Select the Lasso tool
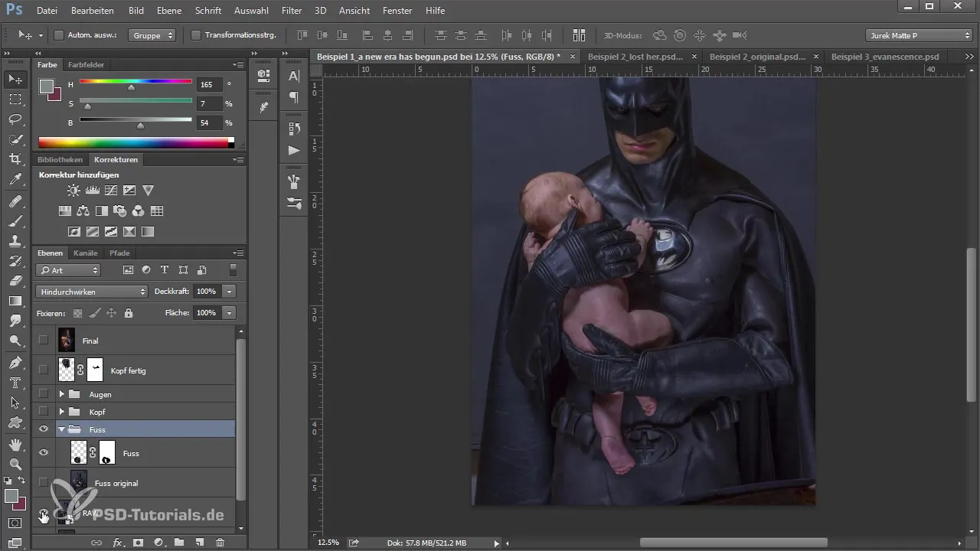Screen dimensions: 980x551 [15, 119]
